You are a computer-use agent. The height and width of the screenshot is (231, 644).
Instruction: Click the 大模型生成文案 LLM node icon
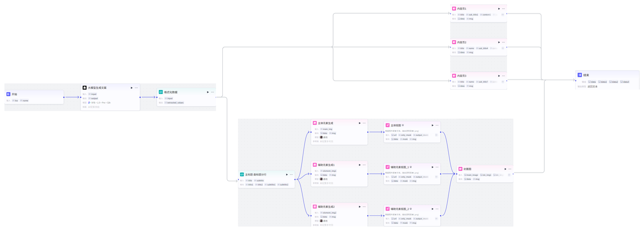(x=85, y=88)
